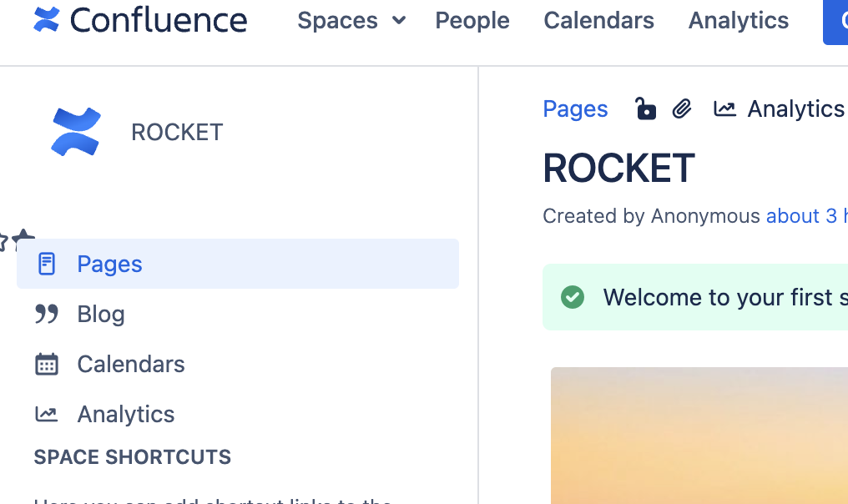Screen dimensions: 848x504
Task: Select Pages in the sidebar
Action: coord(238,264)
